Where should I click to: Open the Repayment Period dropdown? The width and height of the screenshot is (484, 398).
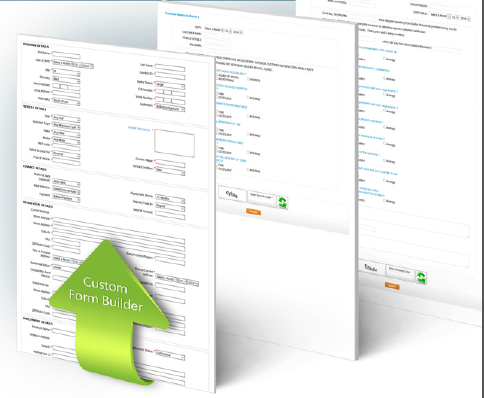(170, 199)
